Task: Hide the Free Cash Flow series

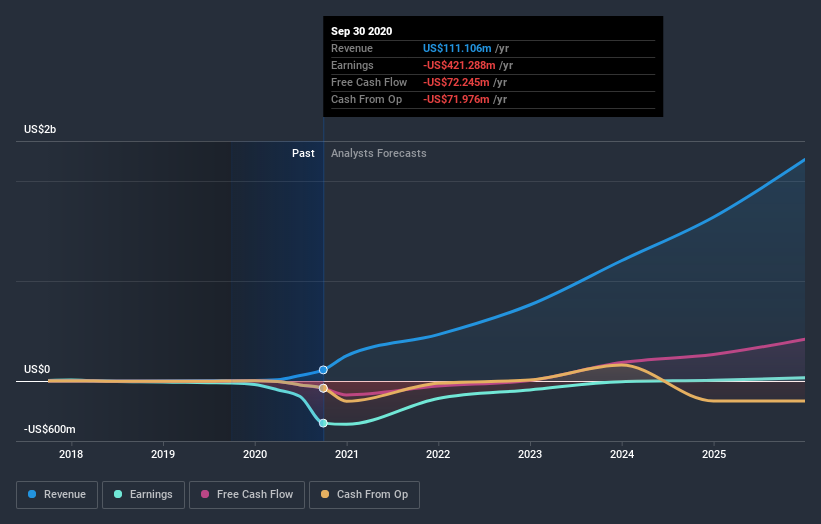Action: click(x=245, y=494)
